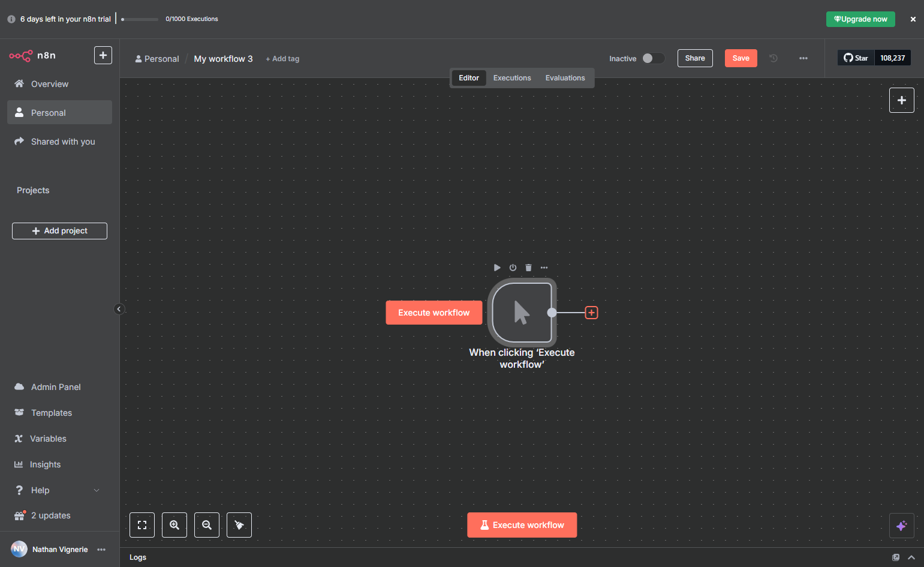
Task: Run the trigger node with its play icon
Action: [497, 268]
